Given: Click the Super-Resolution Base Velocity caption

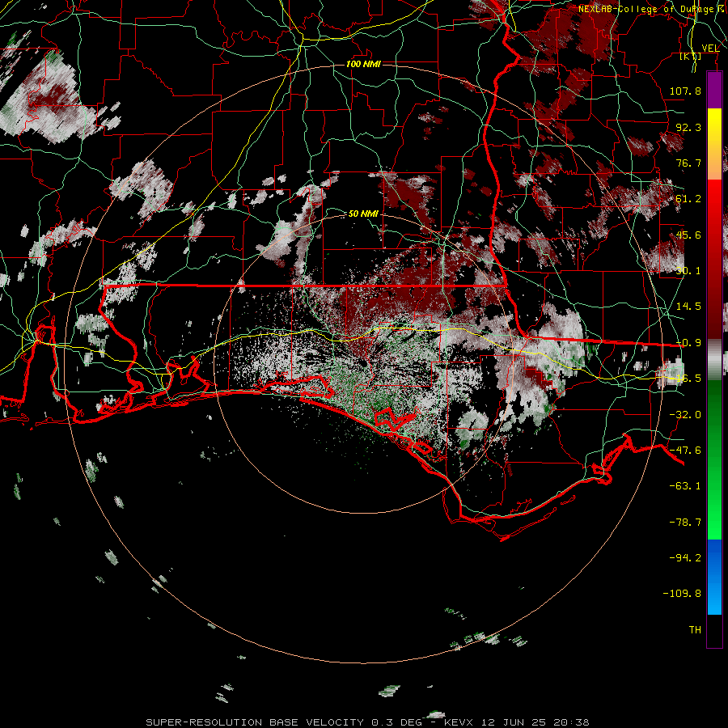Looking at the screenshot, I should (368, 722).
